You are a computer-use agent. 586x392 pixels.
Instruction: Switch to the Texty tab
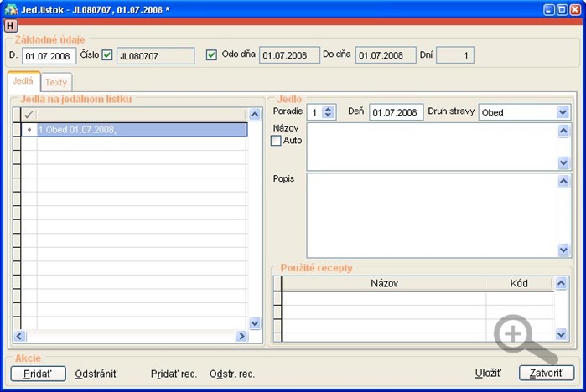point(56,82)
